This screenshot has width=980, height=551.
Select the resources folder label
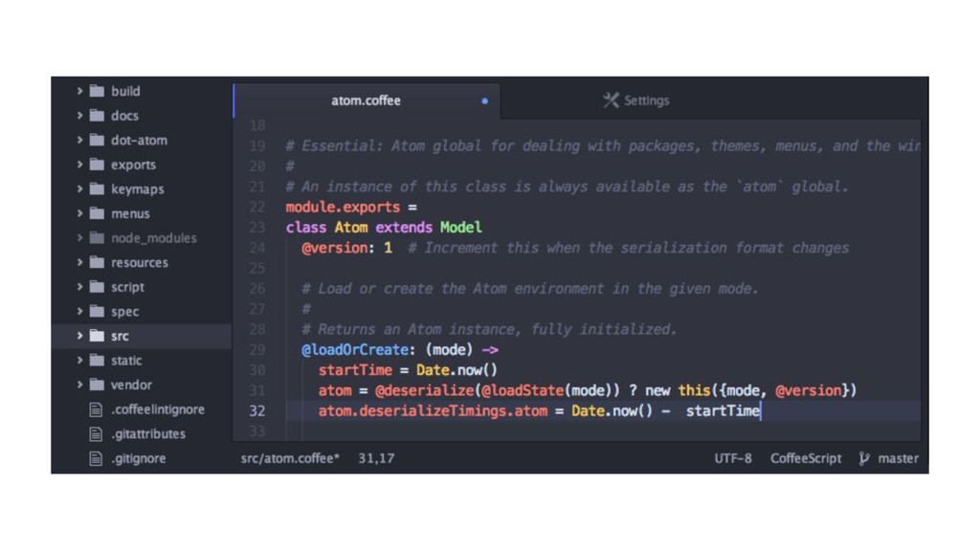click(x=140, y=262)
